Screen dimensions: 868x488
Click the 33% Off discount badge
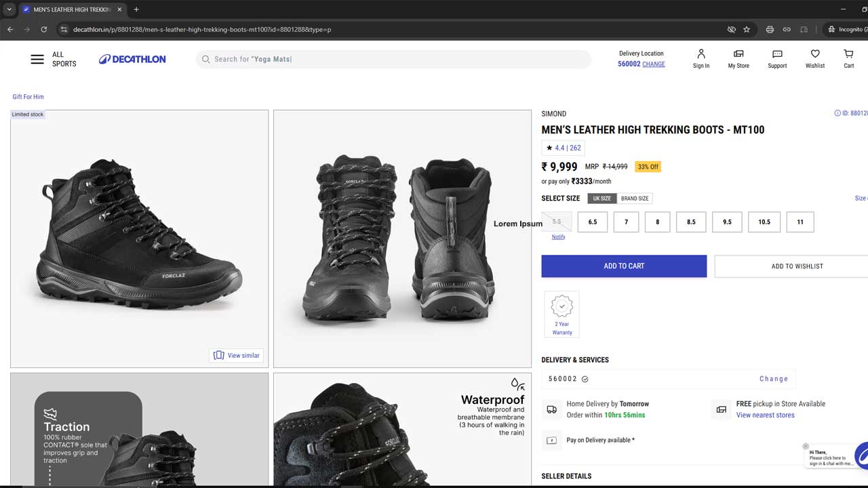(648, 167)
